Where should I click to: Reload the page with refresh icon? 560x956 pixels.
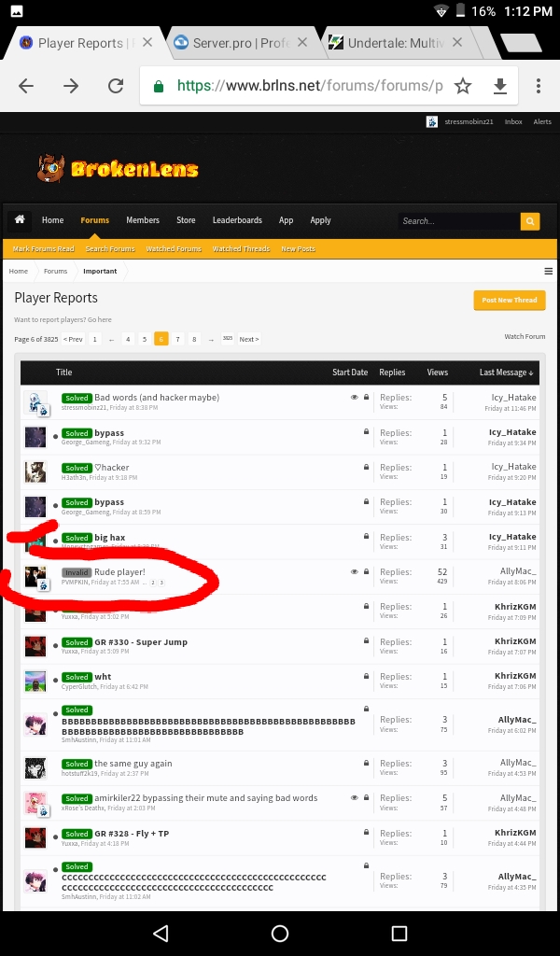[x=116, y=86]
